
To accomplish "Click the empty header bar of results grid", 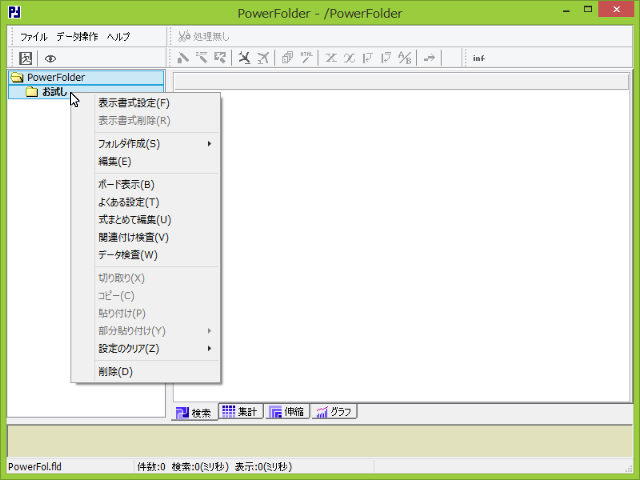I will coord(401,82).
